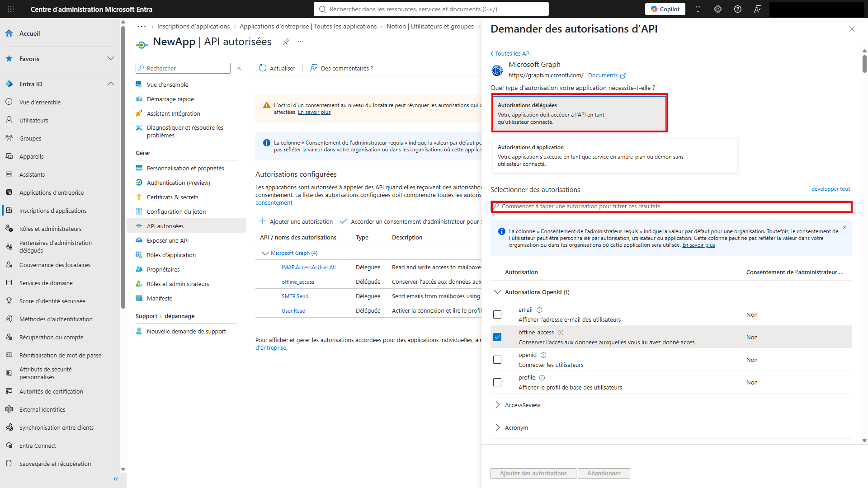
Task: Expand the AccessReview permission group
Action: (498, 405)
